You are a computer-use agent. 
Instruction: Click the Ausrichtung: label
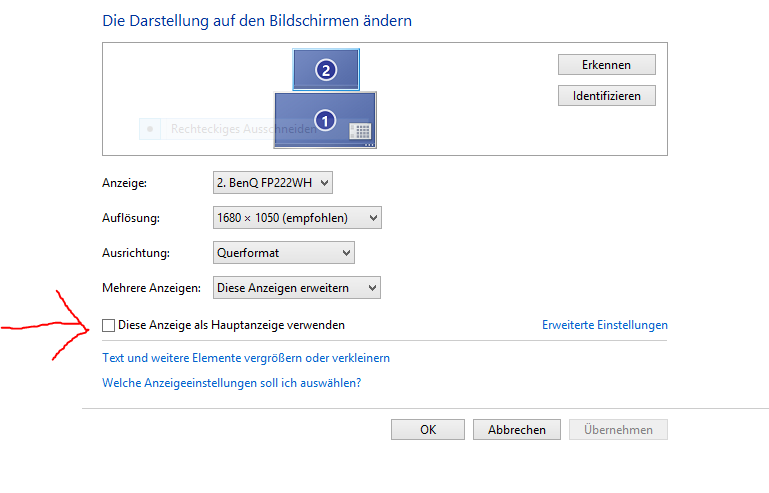click(136, 253)
